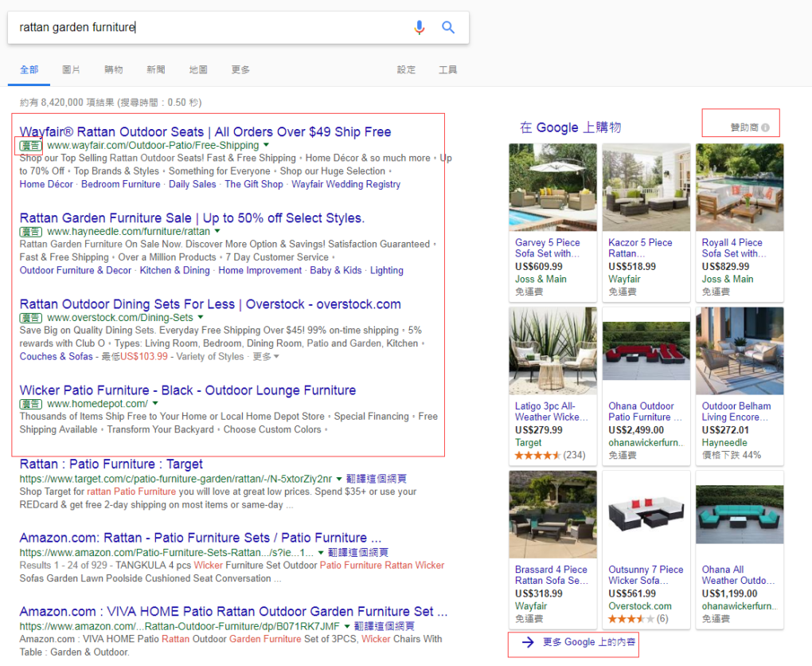This screenshot has height=666, width=812.
Task: Expand the 更多 dropdown in Overstock ad sitelinks
Action: pyautogui.click(x=266, y=357)
